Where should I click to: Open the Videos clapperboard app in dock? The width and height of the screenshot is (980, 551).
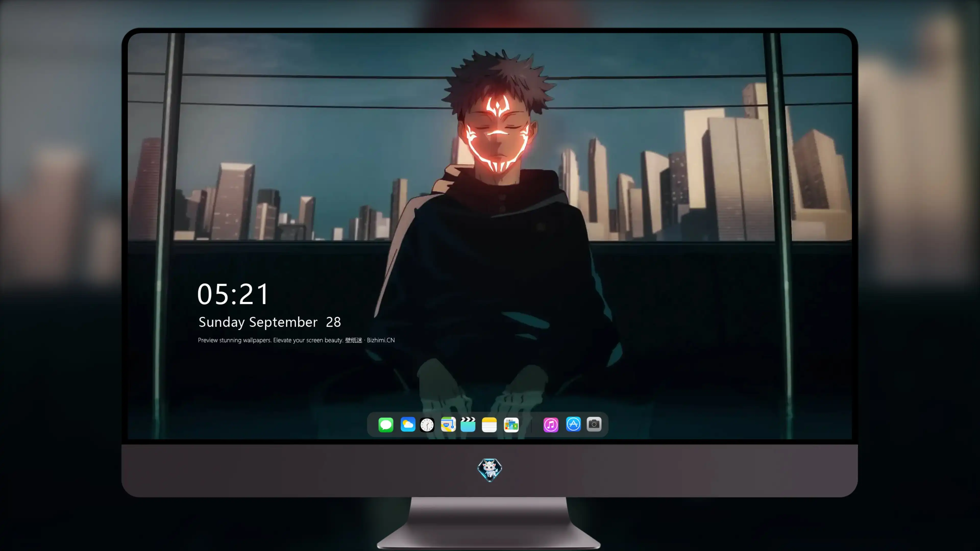468,424
